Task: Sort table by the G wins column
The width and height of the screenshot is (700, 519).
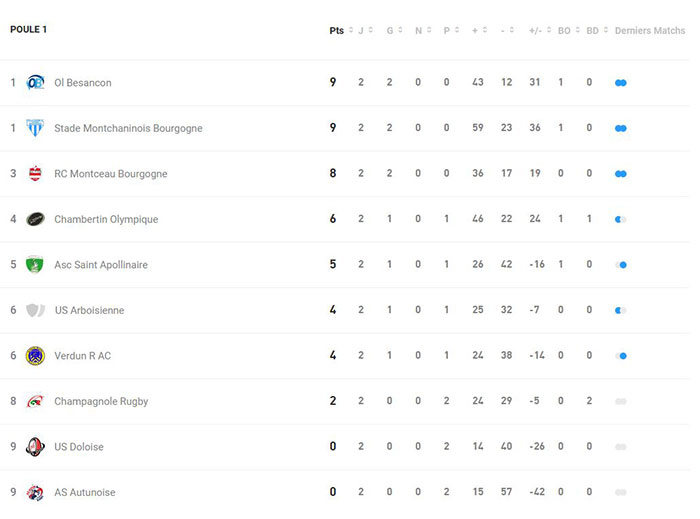Action: [x=394, y=30]
